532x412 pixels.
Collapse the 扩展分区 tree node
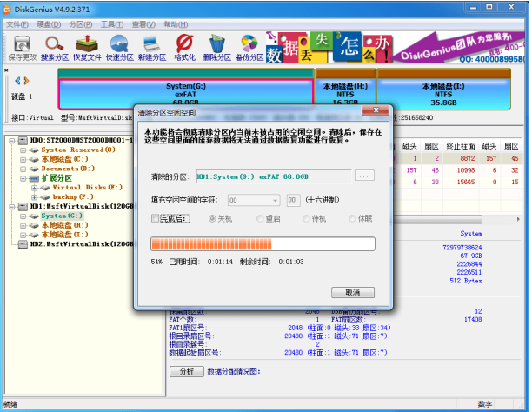(23, 178)
